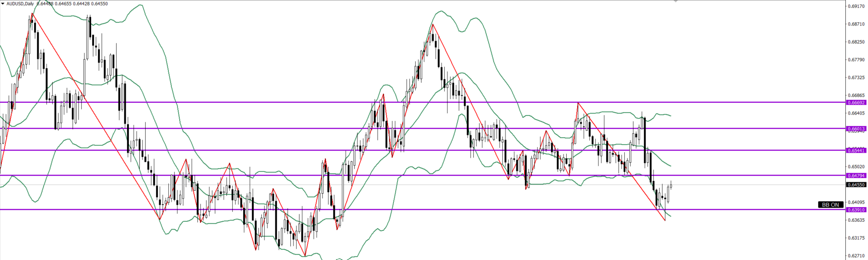Click the 0.69170 tick on the price axis
The image size is (868, 260).
[x=855, y=6]
